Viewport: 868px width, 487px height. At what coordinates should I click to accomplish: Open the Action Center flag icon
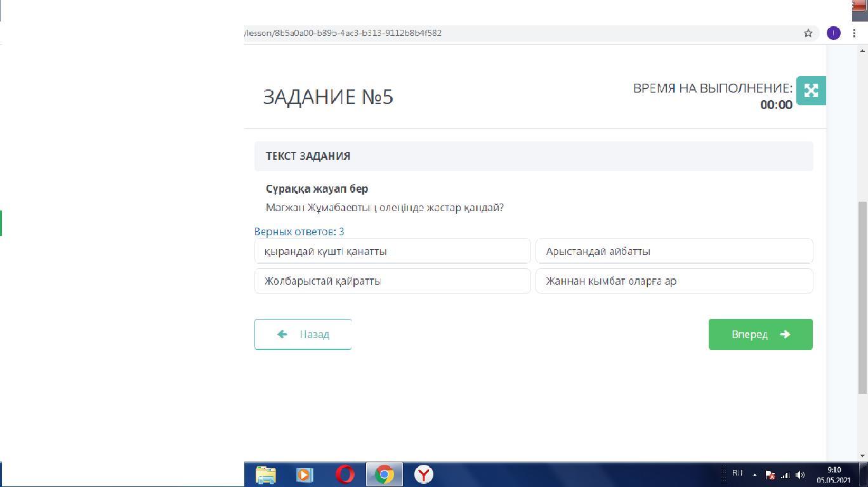click(x=770, y=475)
